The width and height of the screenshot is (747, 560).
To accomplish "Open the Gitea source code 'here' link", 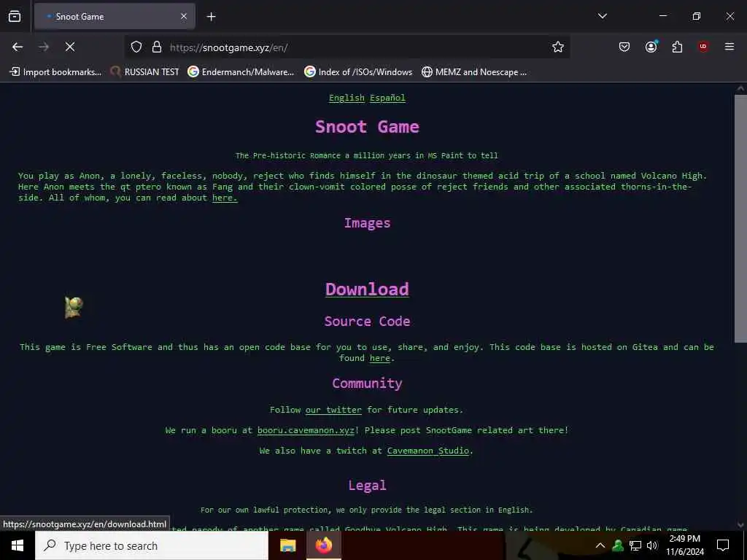I will [x=379, y=358].
